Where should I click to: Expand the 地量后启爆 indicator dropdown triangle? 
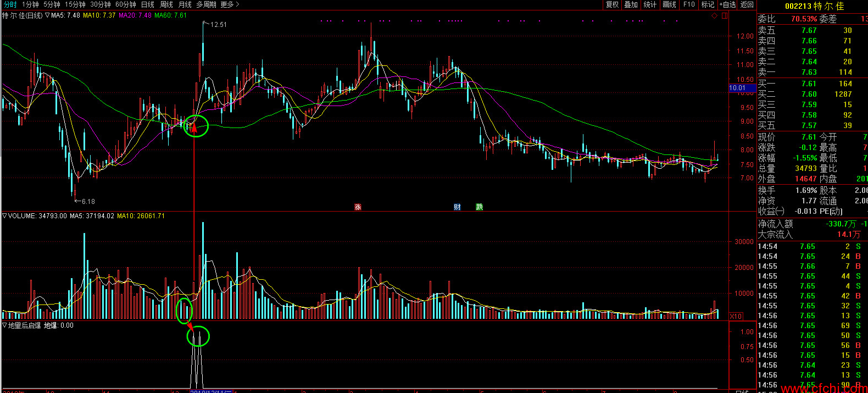tap(5, 325)
